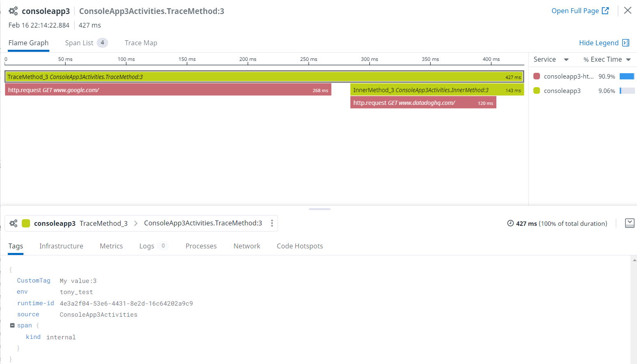This screenshot has width=637, height=364.
Task: Open the Network tab
Action: [x=247, y=246]
